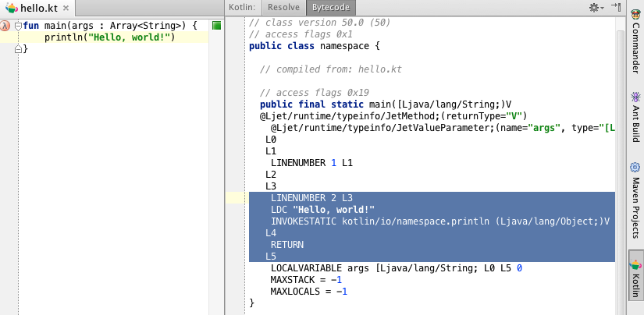Click the green analysis status square
This screenshot has height=315, width=644.
click(216, 26)
